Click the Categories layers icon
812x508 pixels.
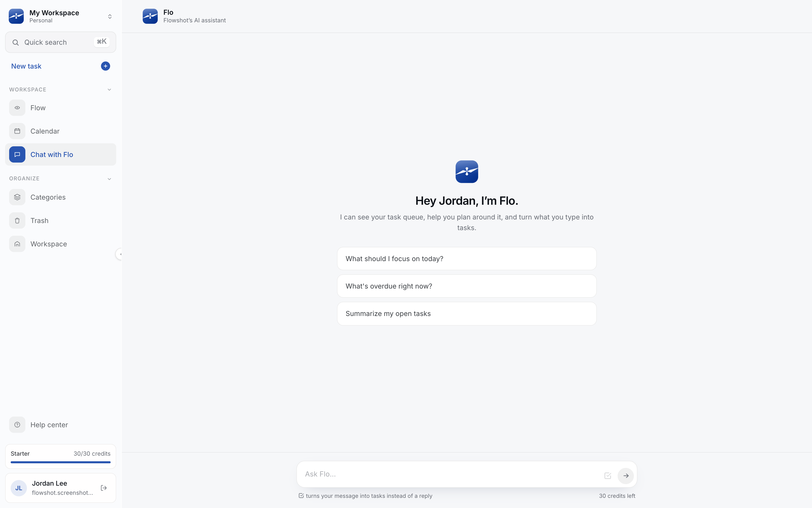point(17,197)
